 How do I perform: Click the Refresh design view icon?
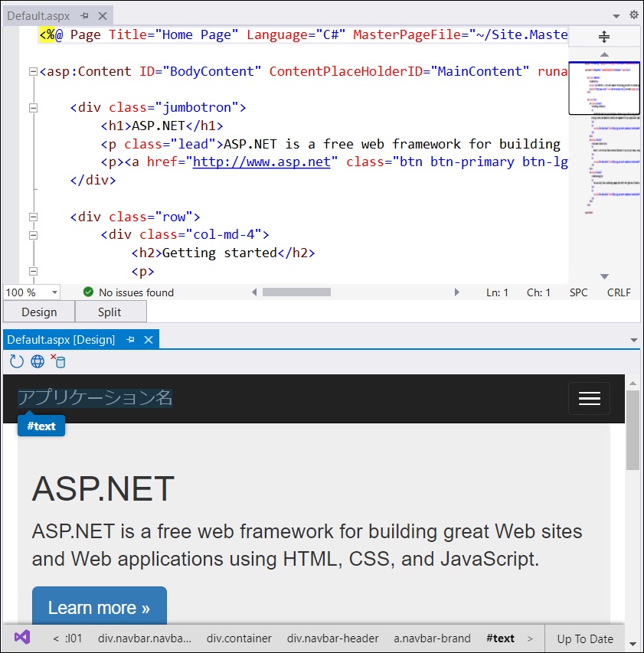(17, 361)
